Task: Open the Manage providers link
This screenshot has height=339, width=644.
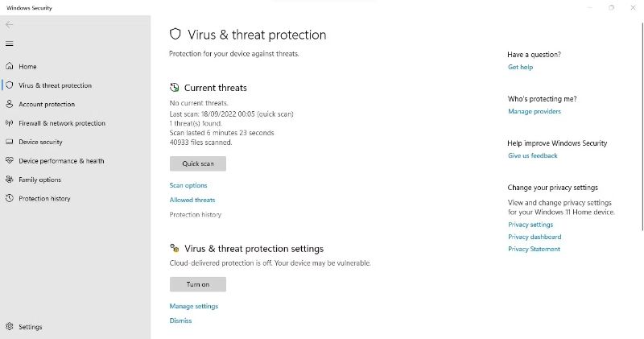Action: pos(535,111)
